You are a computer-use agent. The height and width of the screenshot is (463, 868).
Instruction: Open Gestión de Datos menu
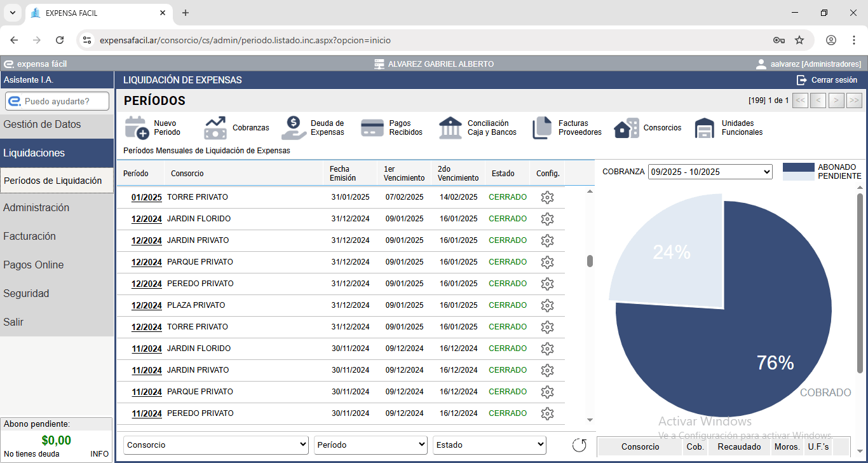point(42,125)
